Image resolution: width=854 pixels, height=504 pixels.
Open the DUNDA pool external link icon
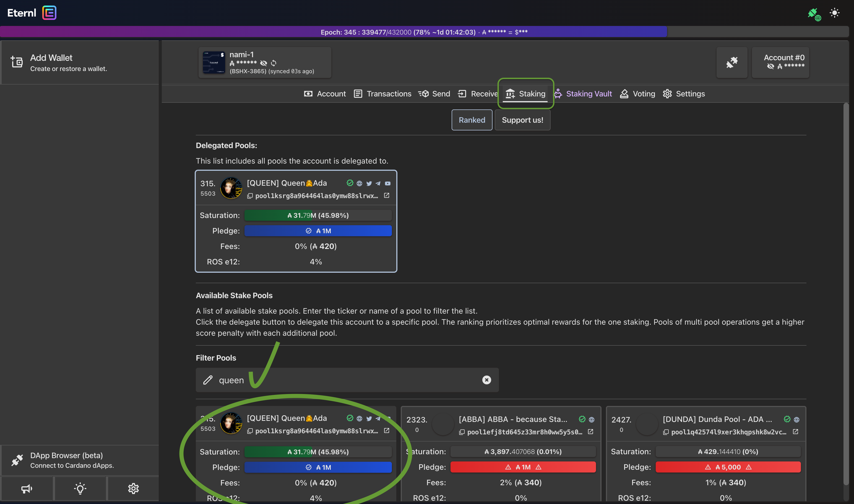[x=796, y=432]
